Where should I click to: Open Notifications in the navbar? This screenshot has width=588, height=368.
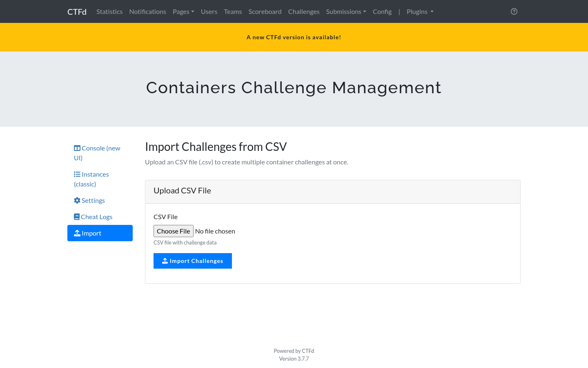(148, 11)
